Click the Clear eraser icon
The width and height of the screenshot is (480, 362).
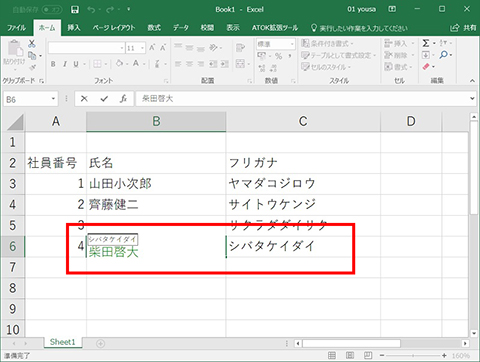pos(426,66)
